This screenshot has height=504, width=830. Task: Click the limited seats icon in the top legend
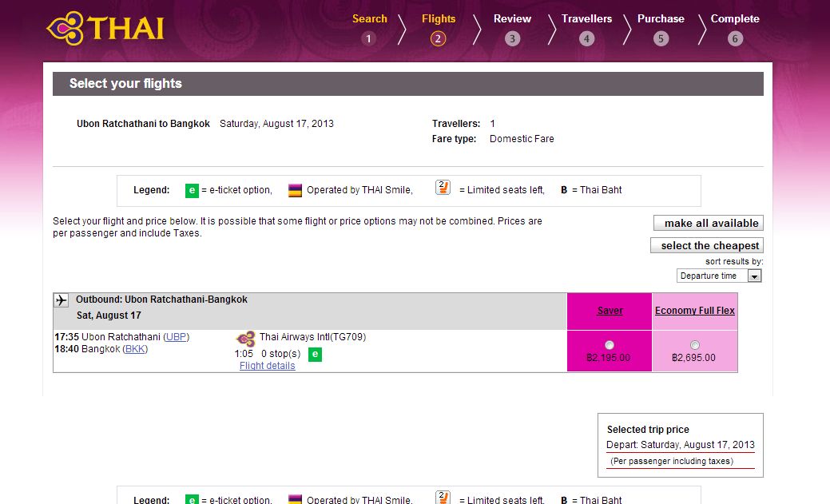443,188
